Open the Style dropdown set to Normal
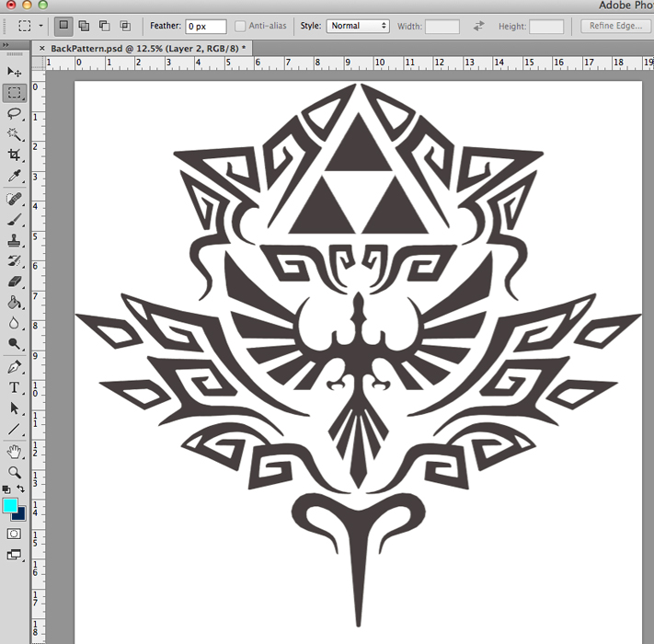The width and height of the screenshot is (654, 644). pos(358,26)
